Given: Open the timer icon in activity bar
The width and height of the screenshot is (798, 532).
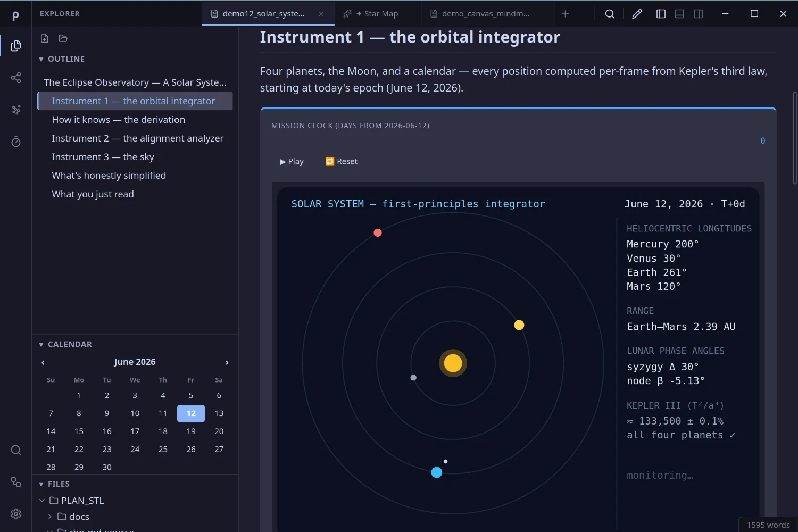Looking at the screenshot, I should pyautogui.click(x=16, y=142).
